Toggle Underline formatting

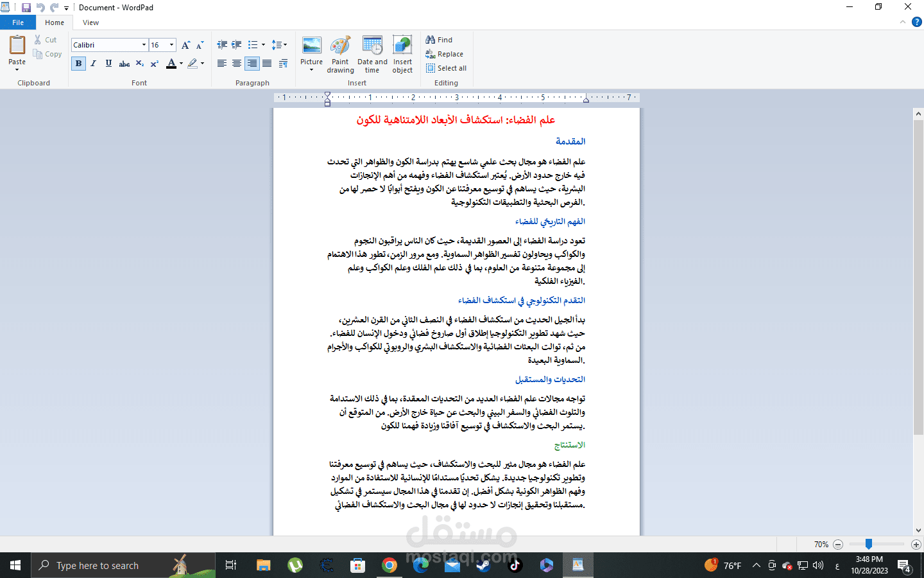(x=108, y=64)
